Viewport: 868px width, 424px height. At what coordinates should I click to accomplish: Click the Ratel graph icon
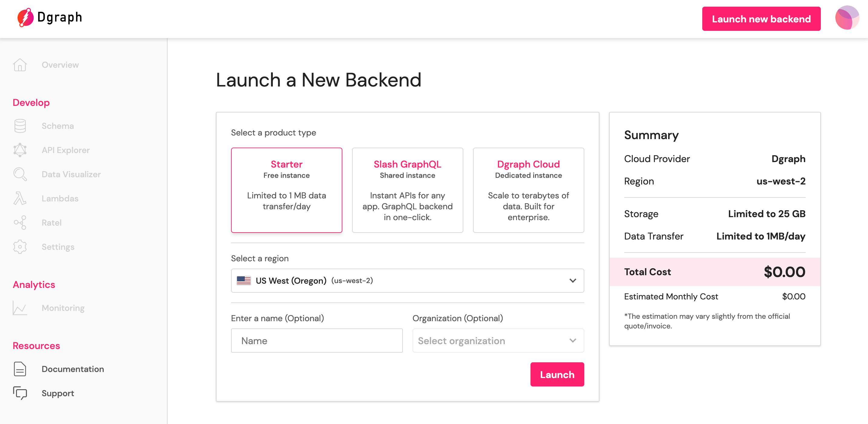20,223
